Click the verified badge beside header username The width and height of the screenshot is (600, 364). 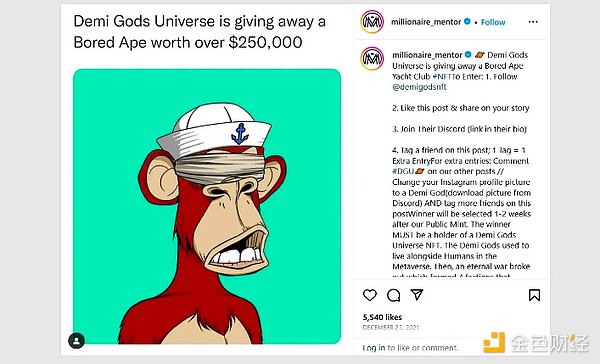[x=467, y=21]
